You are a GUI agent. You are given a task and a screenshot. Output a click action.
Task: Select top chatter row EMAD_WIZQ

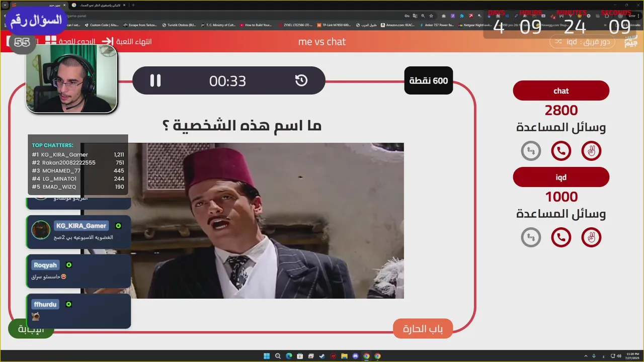(78, 187)
